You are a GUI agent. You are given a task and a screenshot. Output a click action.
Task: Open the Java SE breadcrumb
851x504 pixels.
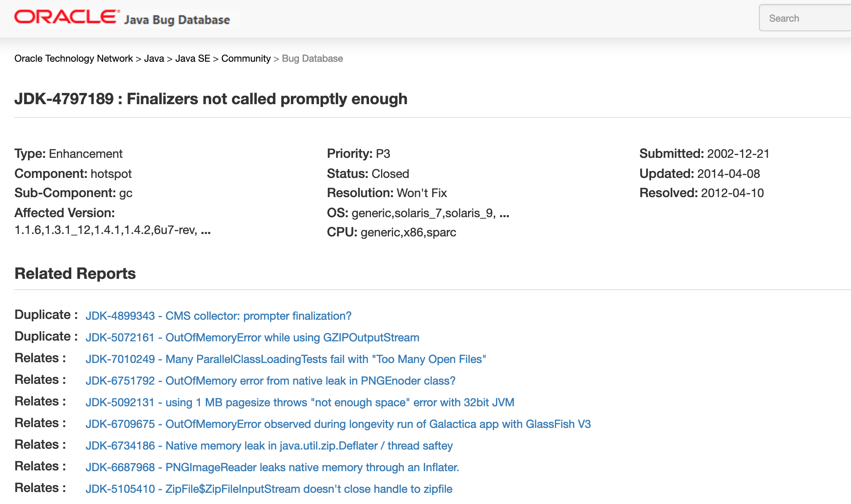click(x=192, y=58)
